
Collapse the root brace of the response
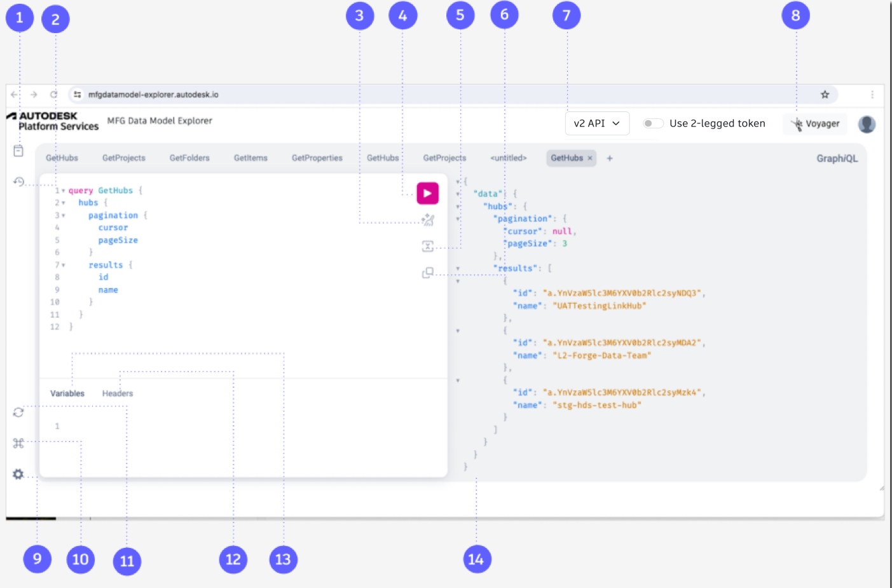point(458,182)
